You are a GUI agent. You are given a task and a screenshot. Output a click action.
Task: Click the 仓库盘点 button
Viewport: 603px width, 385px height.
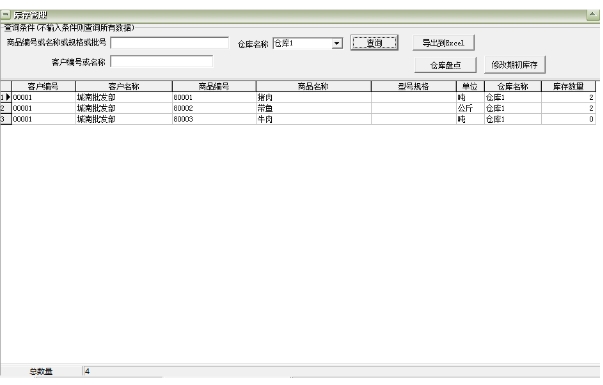(x=445, y=65)
